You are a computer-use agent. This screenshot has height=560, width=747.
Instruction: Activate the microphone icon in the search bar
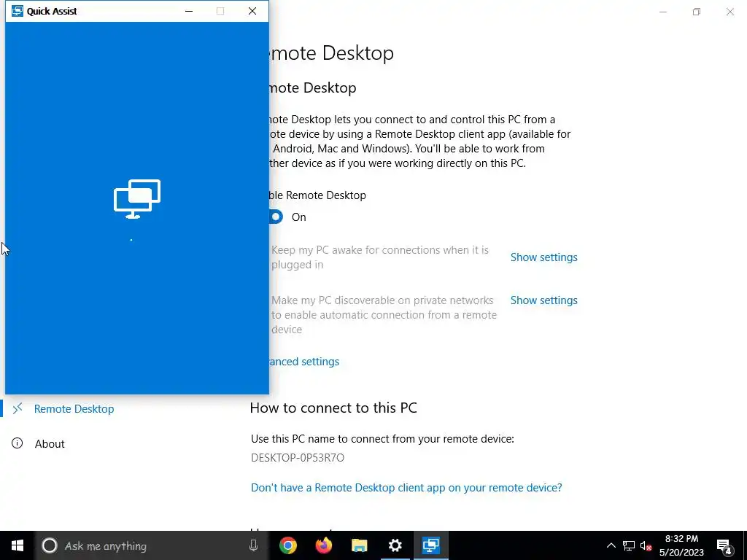tap(253, 545)
